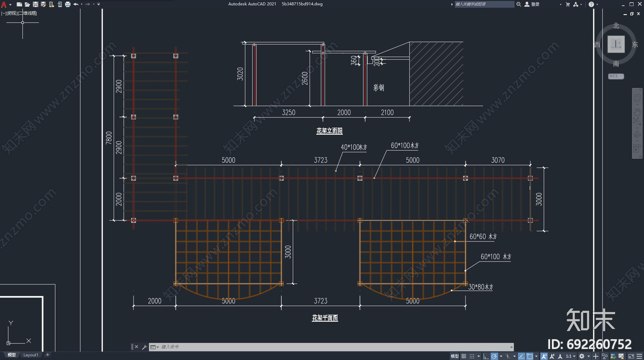644x360 pixels.
Task: Rotate view to 南 on ViewCube compass
Action: click(x=616, y=64)
